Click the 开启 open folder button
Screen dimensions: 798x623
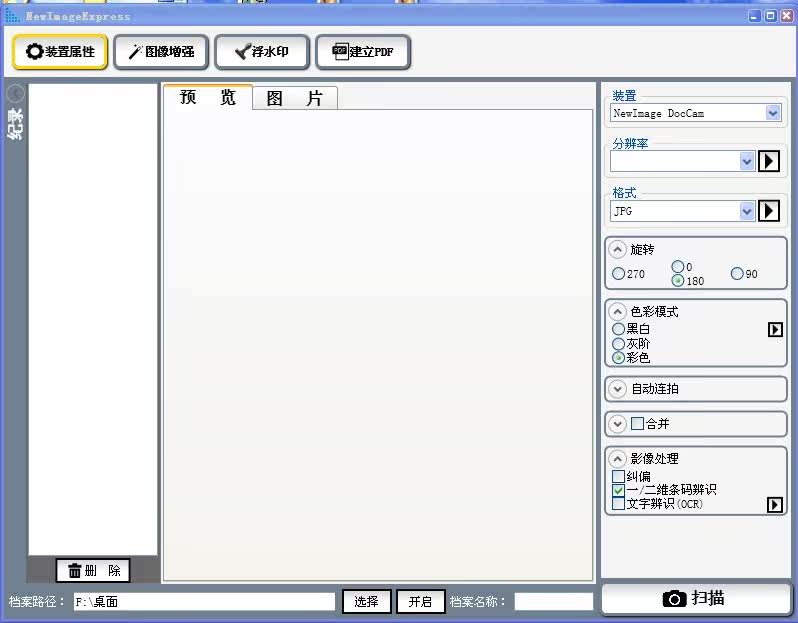point(420,602)
